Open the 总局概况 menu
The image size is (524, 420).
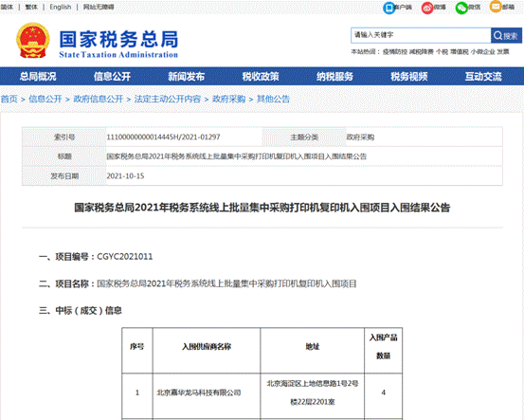(x=38, y=77)
